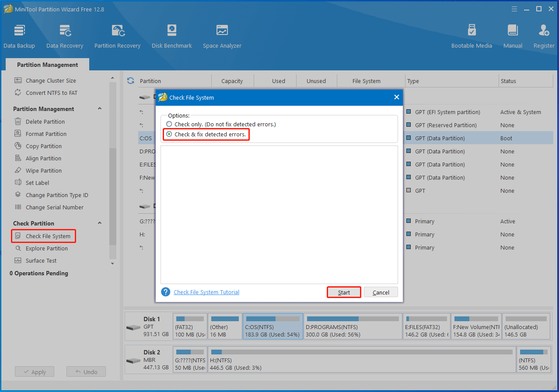Refresh the partition list
This screenshot has width=559, height=392.
point(130,80)
